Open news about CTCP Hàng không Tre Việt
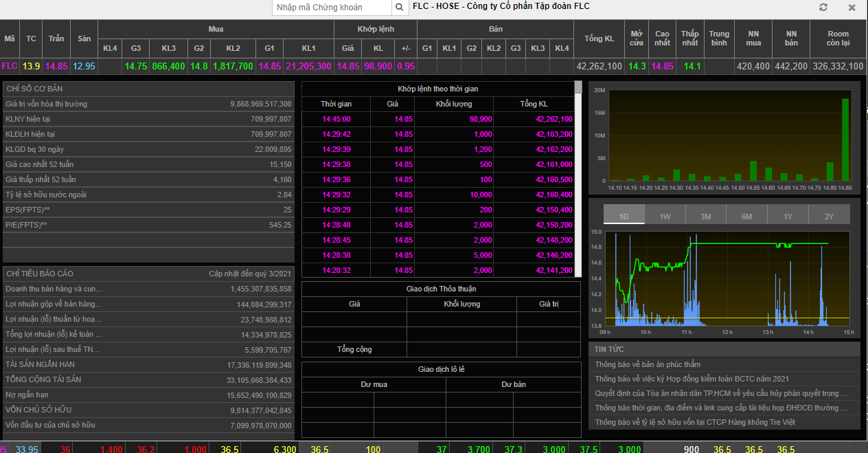Viewport: 868px width, 453px height. point(695,422)
